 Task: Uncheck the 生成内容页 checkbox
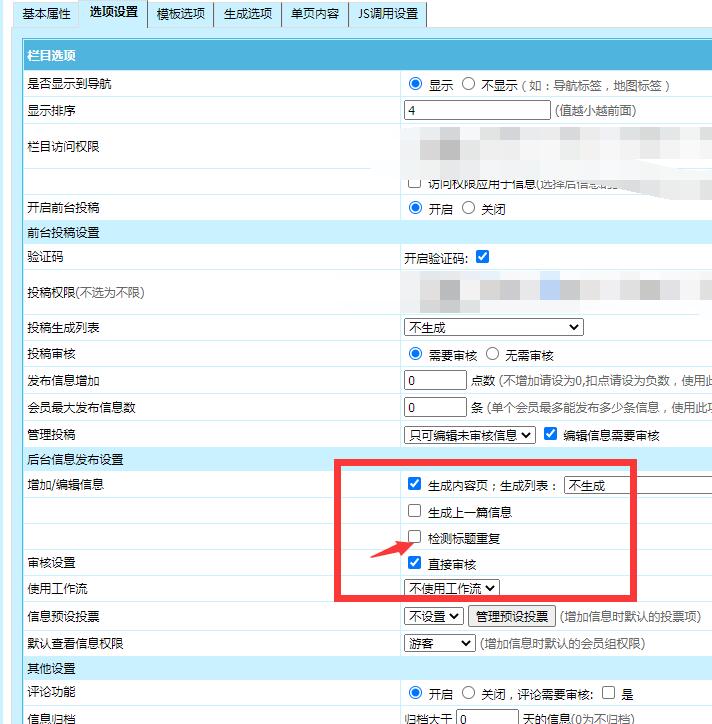click(414, 484)
